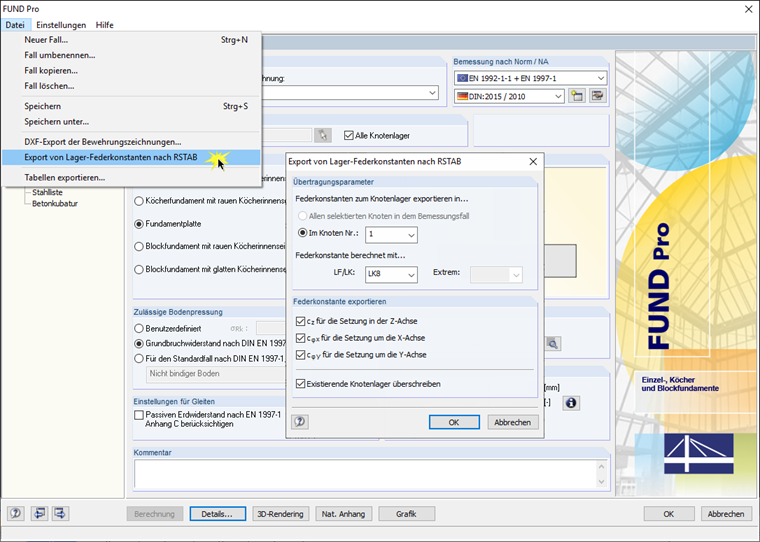Click Kommentar scrollbar down arrow
This screenshot has height=542, width=760.
[602, 481]
